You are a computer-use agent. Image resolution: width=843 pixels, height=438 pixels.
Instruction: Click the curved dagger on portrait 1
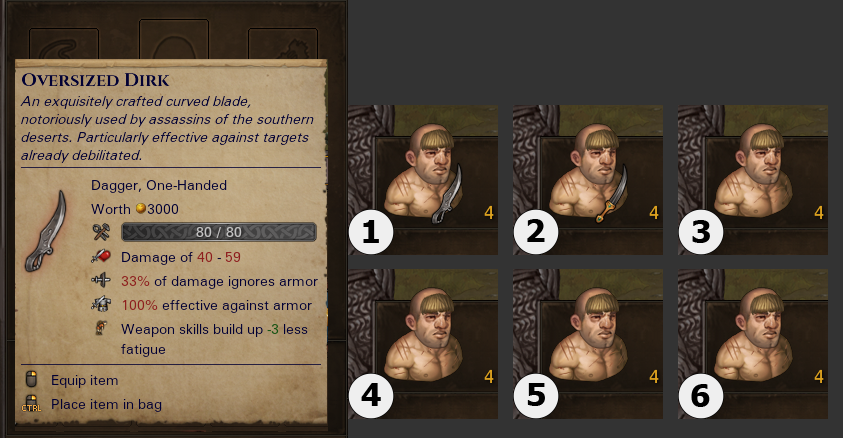448,194
